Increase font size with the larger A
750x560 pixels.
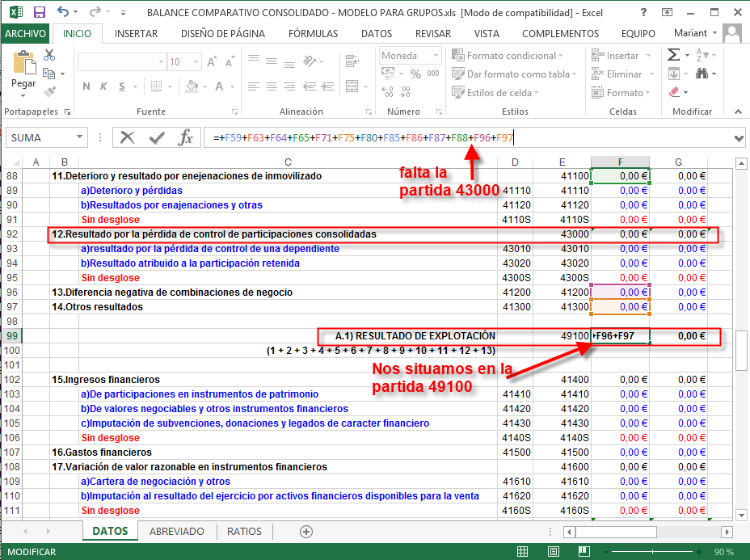(212, 61)
